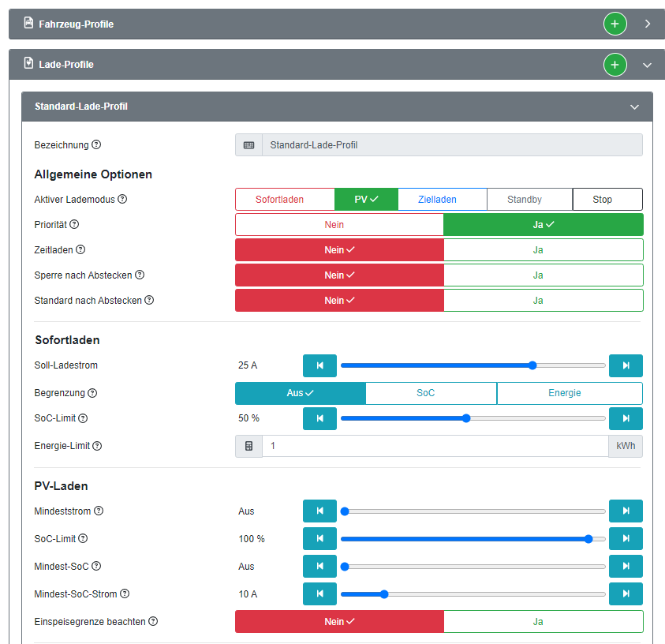Screen dimensions: 665x644
Task: Show help for Aktiver Lademodus
Action: tap(122, 200)
